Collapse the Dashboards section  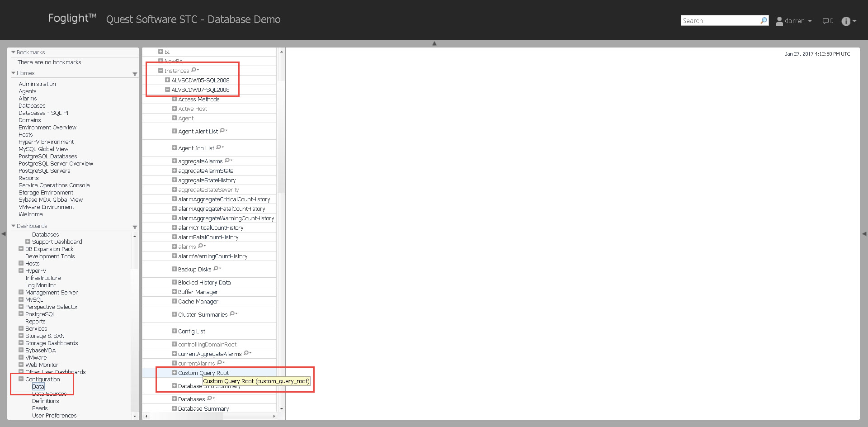point(14,226)
